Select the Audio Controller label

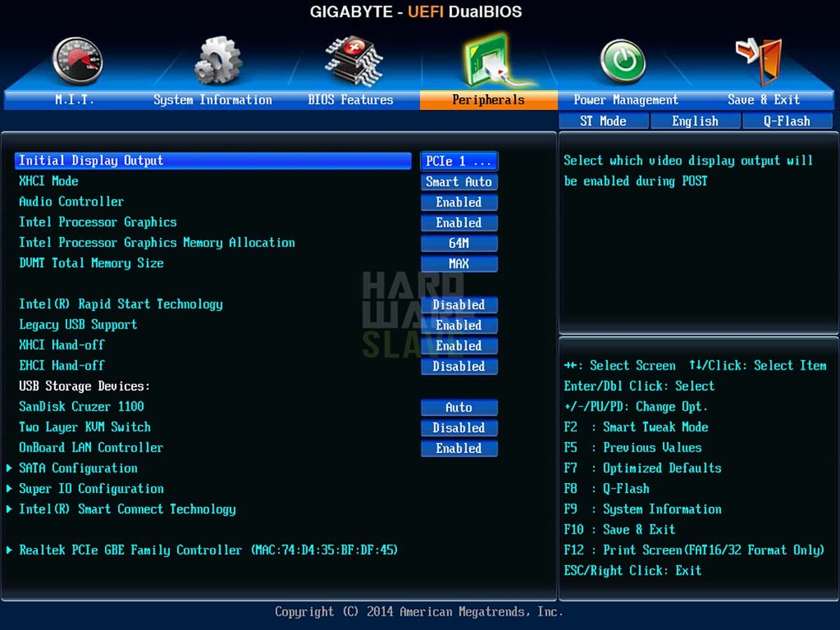click(x=71, y=202)
